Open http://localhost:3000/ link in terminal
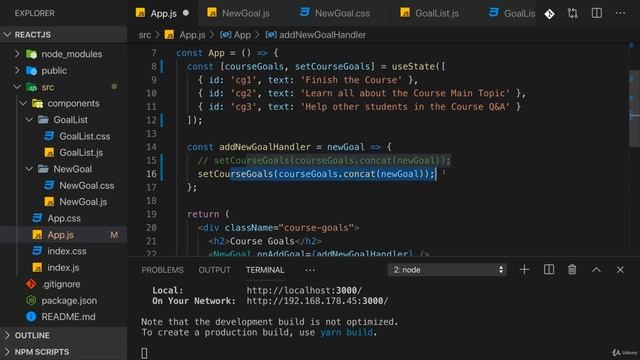 (304, 291)
